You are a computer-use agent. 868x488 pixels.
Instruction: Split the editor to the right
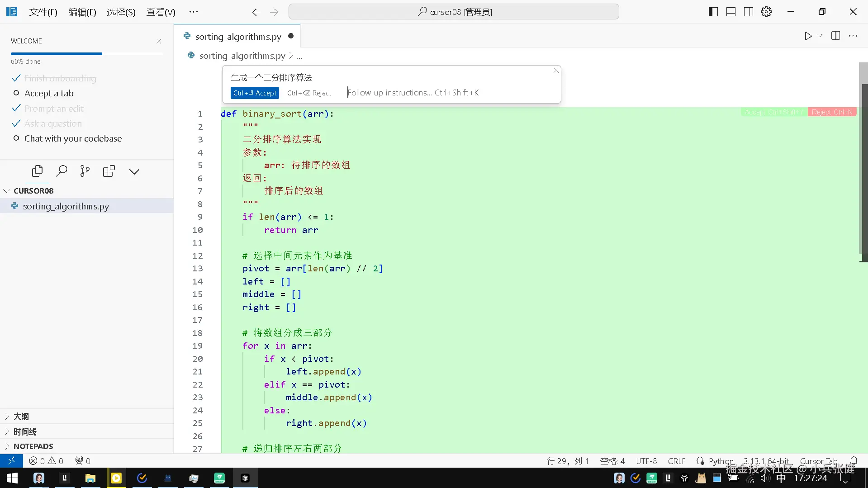point(835,36)
